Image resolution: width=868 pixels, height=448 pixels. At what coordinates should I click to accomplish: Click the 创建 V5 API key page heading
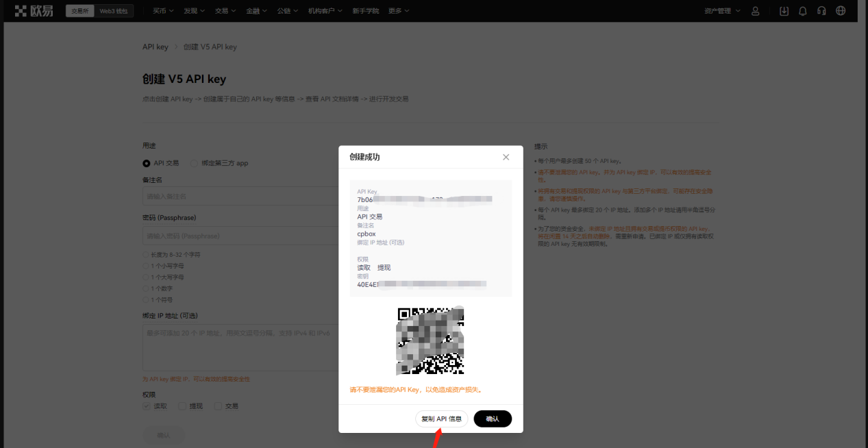(x=184, y=79)
